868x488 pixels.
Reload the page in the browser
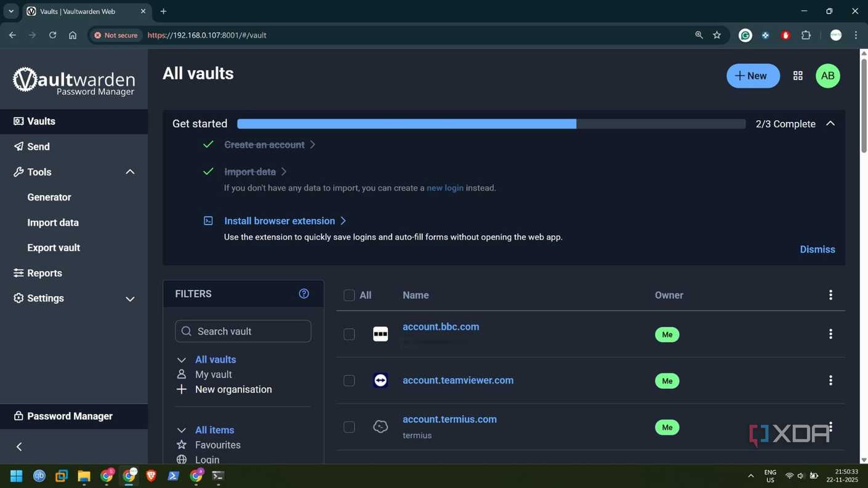(x=52, y=35)
